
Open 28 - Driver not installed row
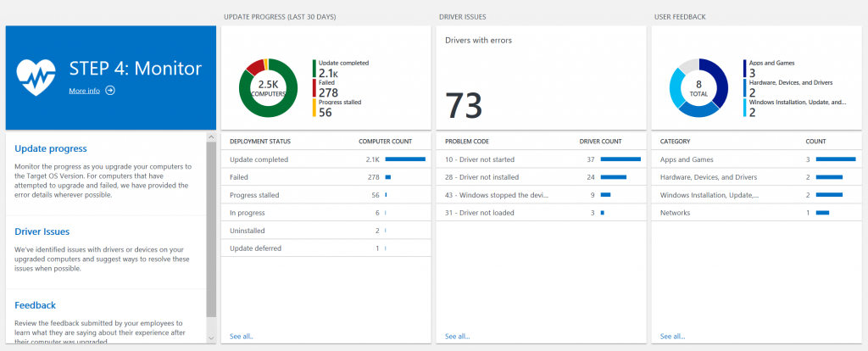click(540, 177)
